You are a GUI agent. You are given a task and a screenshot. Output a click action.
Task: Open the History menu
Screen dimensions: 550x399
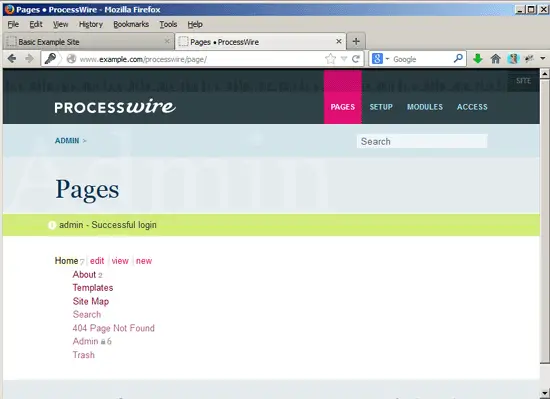91,24
